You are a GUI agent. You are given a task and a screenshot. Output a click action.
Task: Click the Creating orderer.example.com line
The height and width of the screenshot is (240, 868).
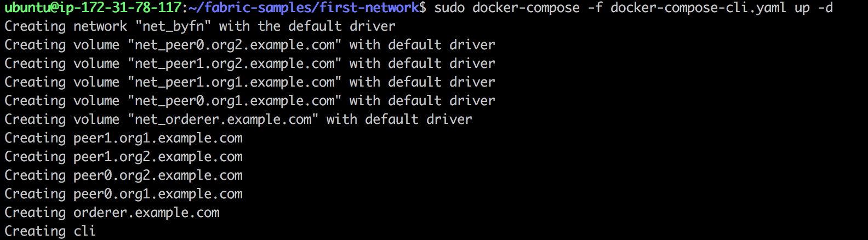point(112,213)
